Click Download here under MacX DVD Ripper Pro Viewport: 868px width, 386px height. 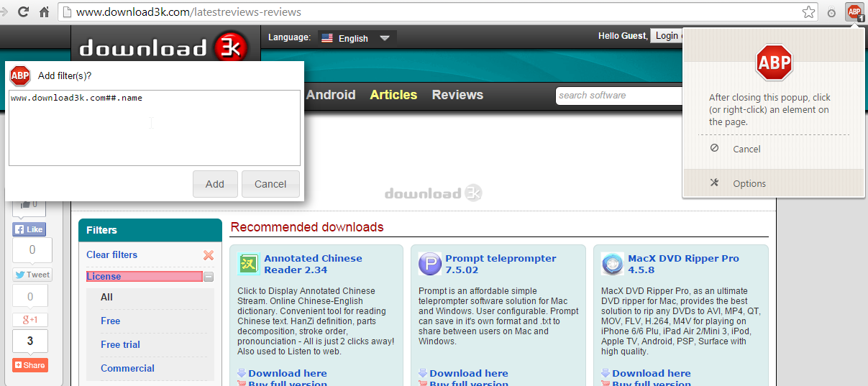click(x=652, y=373)
